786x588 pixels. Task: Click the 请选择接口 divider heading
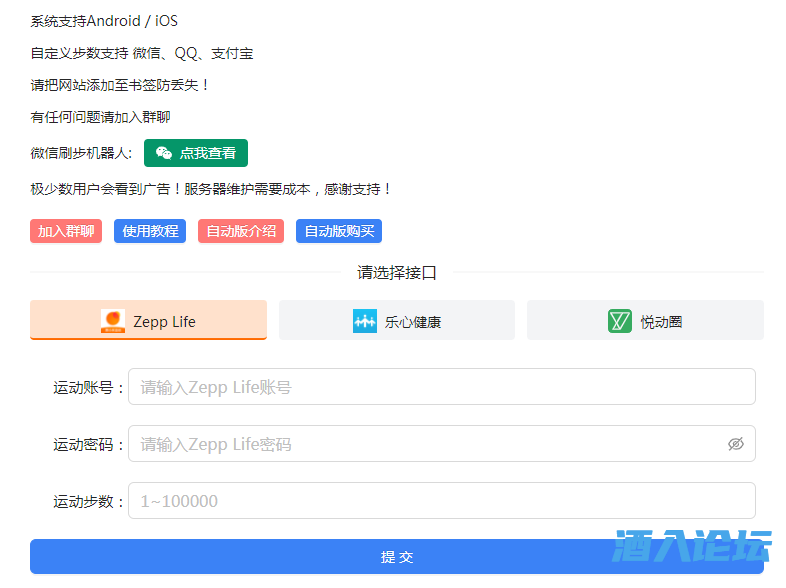pyautogui.click(x=397, y=272)
